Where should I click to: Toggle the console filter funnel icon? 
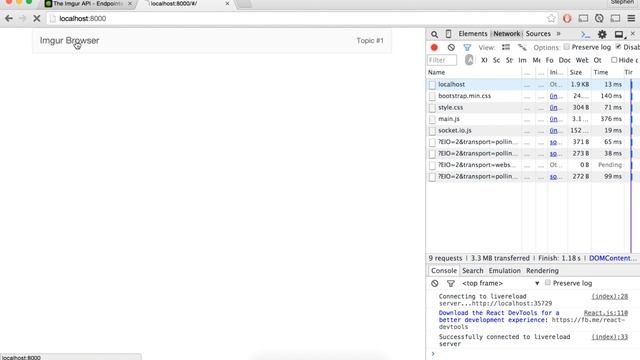click(x=451, y=283)
